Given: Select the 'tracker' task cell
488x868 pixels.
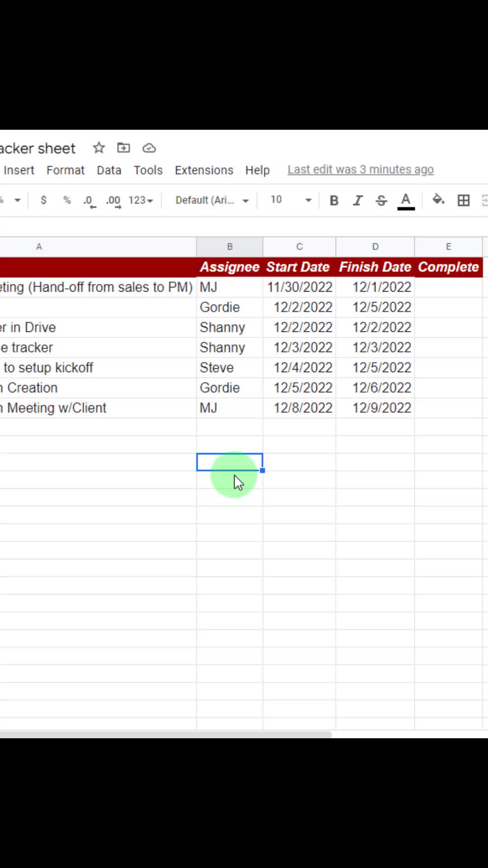Looking at the screenshot, I should pos(98,348).
